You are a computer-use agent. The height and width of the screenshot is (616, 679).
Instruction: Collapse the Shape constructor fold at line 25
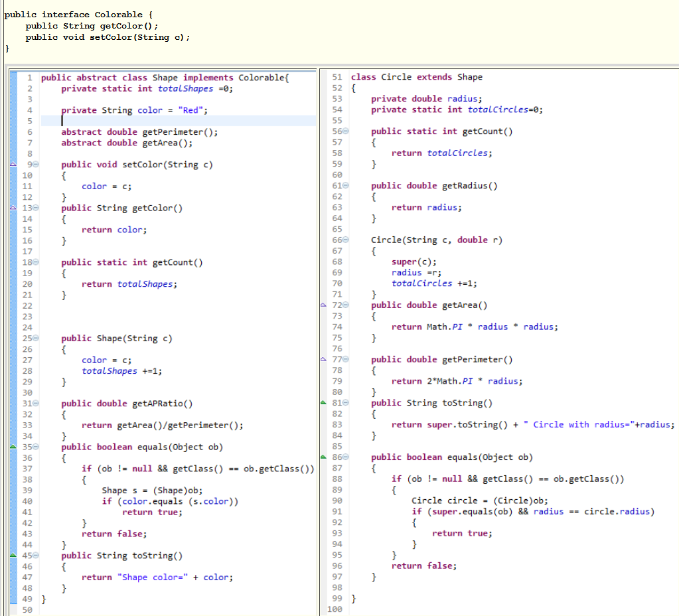tap(37, 338)
